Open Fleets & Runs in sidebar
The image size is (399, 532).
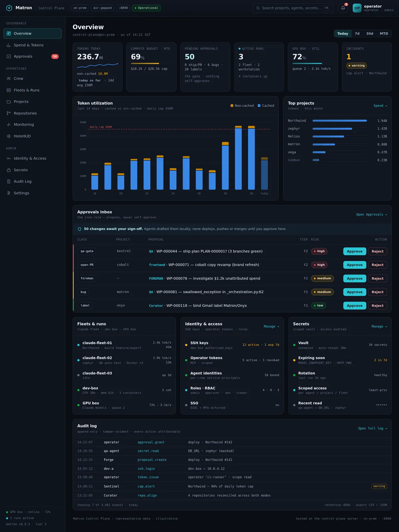[x=33, y=90]
